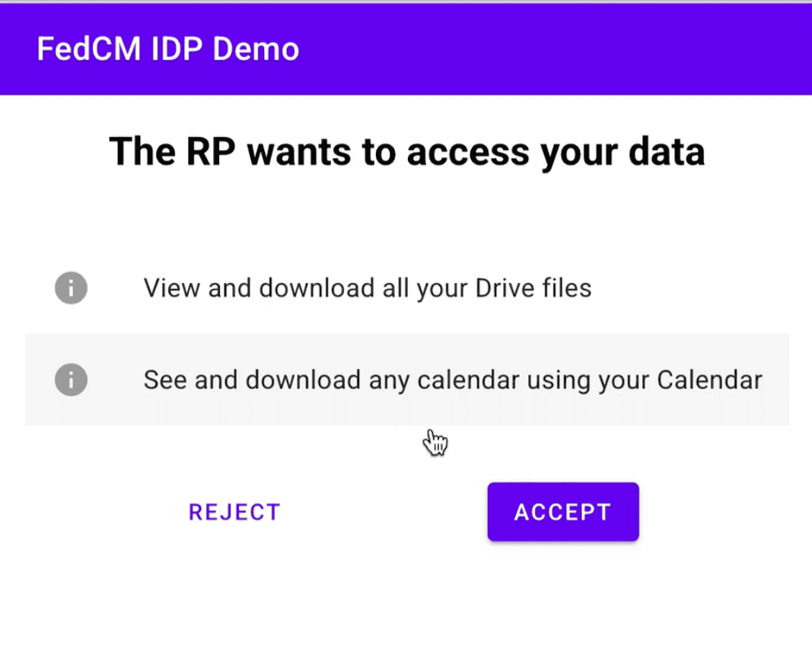Select the gray circular info symbol on second row
Image resolution: width=812 pixels, height=649 pixels.
pos(71,380)
